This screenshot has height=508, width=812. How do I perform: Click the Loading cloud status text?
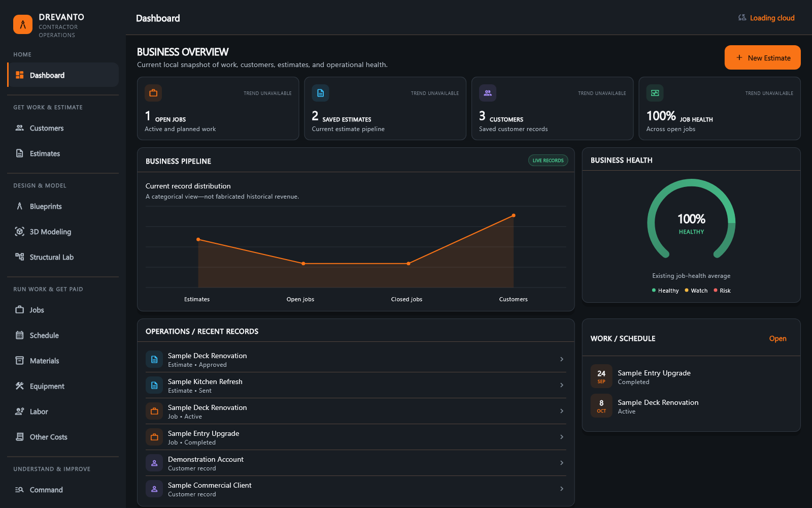772,18
